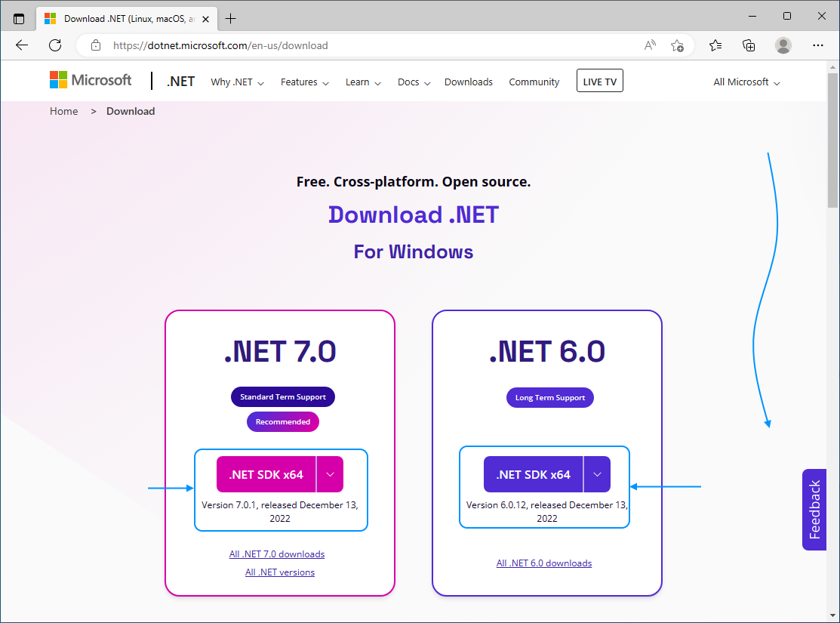Screen dimensions: 840x623
Task: Open All .NET 6.0 downloads link
Action: pyautogui.click(x=544, y=563)
